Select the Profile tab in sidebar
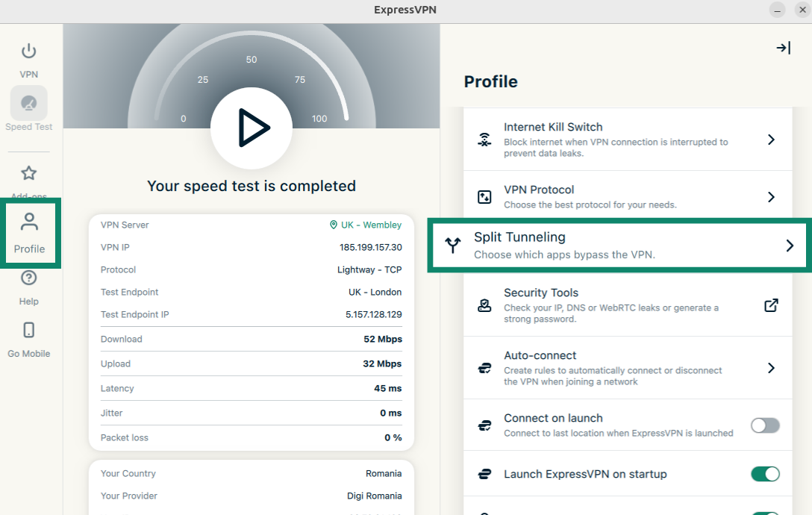The height and width of the screenshot is (515, 812). coord(29,231)
